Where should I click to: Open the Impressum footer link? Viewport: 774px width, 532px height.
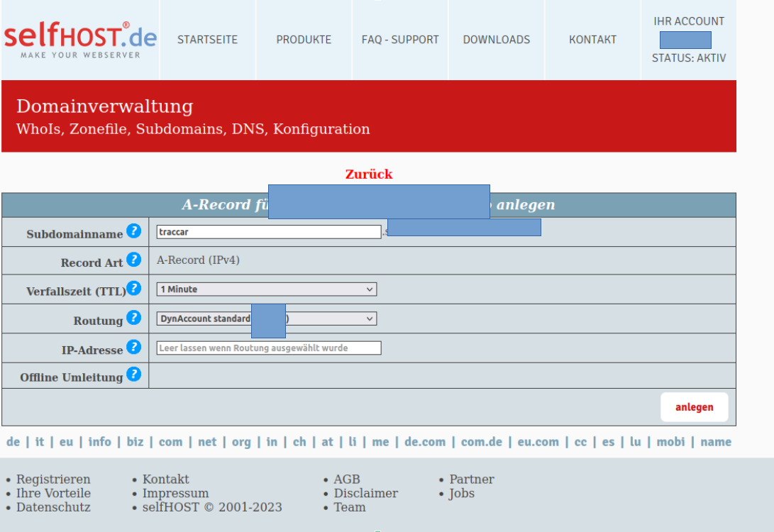tap(175, 494)
